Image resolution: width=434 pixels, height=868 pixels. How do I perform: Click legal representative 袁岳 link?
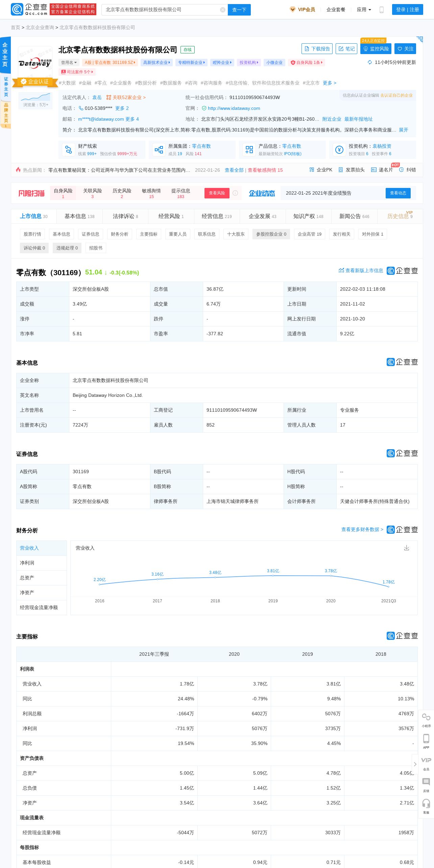[x=97, y=97]
